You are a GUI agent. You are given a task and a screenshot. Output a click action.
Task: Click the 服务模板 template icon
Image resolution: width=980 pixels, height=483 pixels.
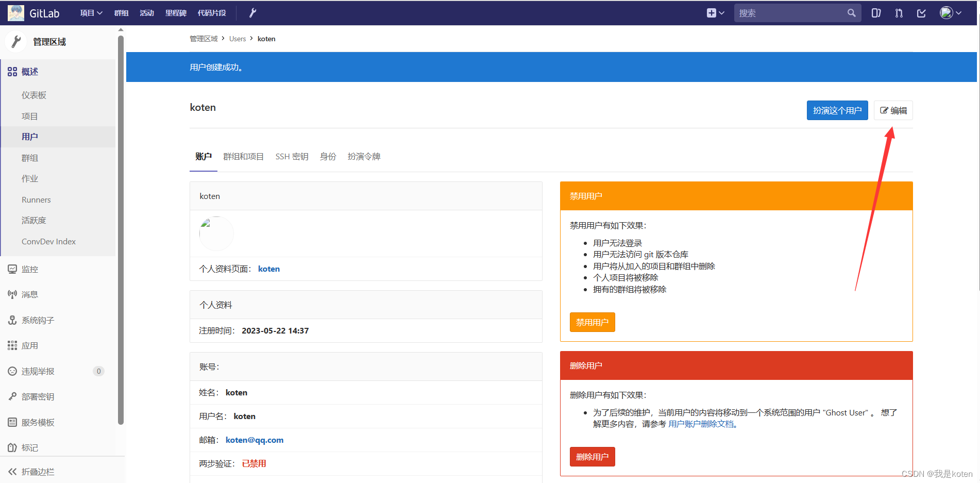point(12,422)
